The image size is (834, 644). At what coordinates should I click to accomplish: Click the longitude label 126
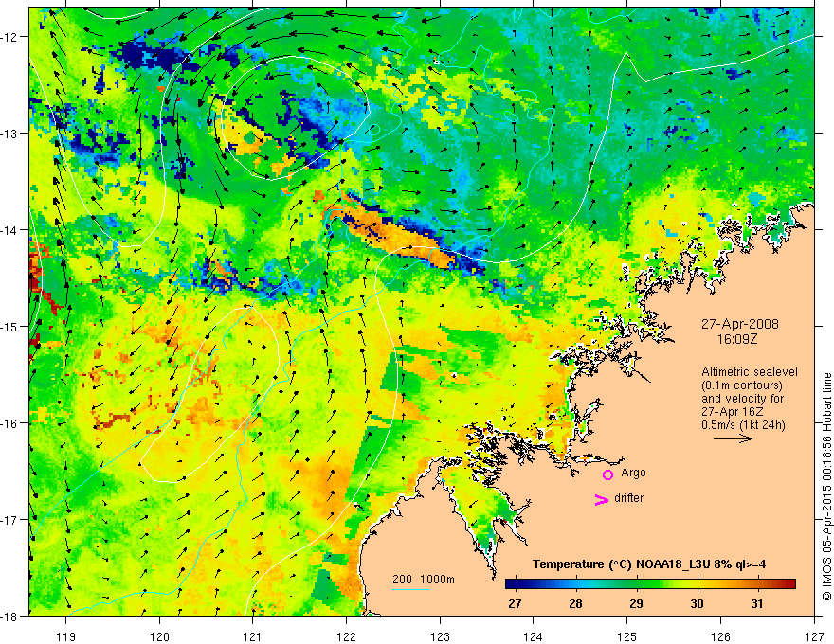(720, 636)
